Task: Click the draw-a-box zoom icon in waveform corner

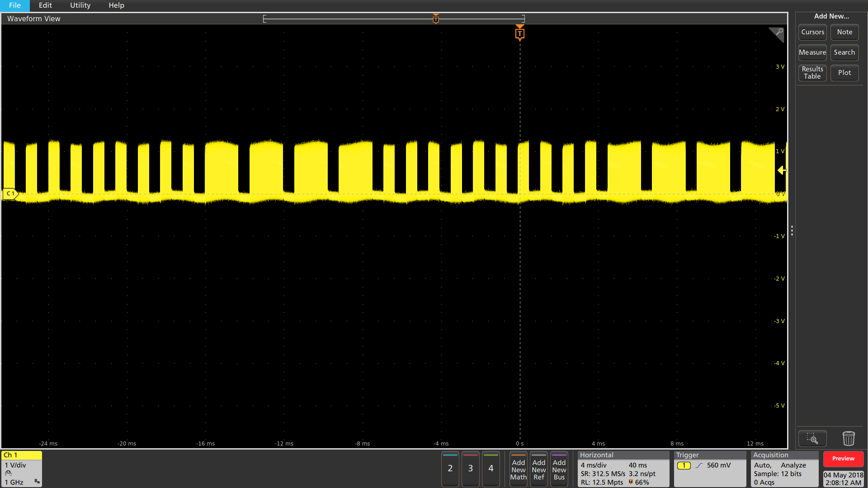Action: tap(777, 34)
